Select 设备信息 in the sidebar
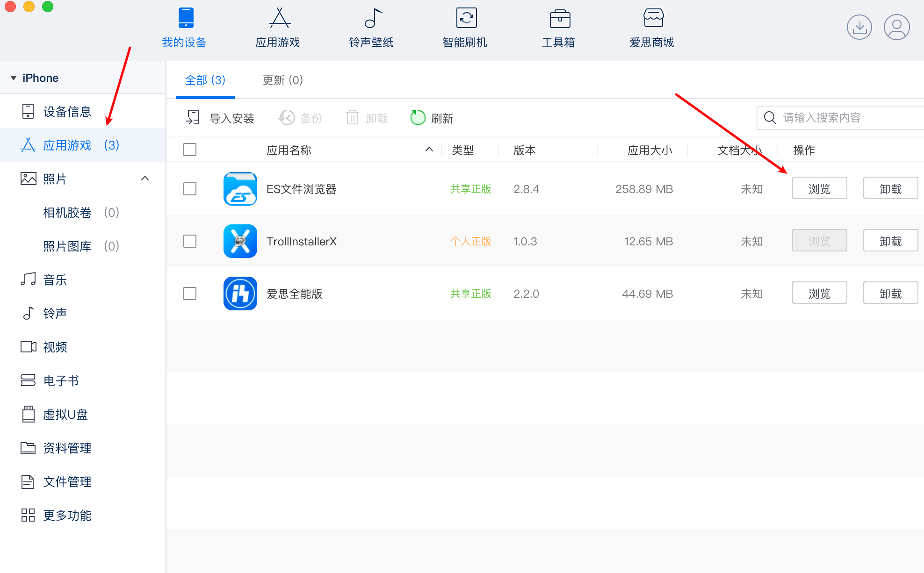924x573 pixels. click(x=83, y=111)
